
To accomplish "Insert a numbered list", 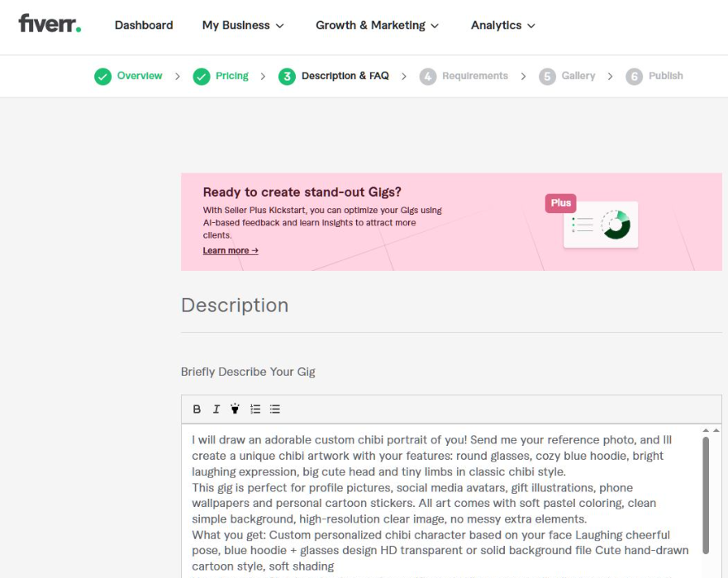I will pyautogui.click(x=255, y=410).
